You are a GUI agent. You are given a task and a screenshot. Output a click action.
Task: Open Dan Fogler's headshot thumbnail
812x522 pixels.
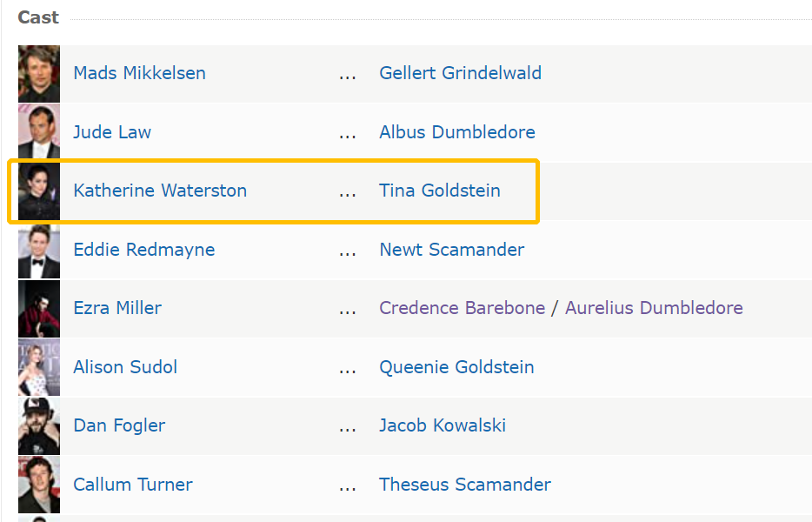pyautogui.click(x=39, y=426)
